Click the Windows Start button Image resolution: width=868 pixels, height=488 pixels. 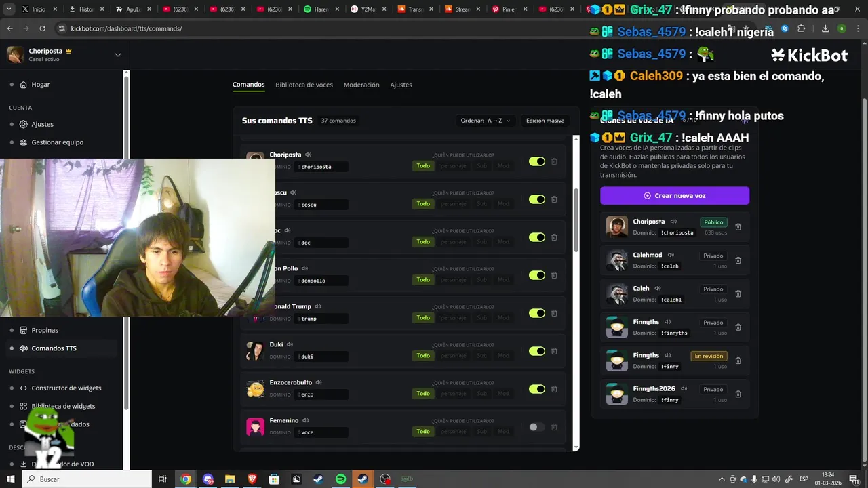[10, 479]
